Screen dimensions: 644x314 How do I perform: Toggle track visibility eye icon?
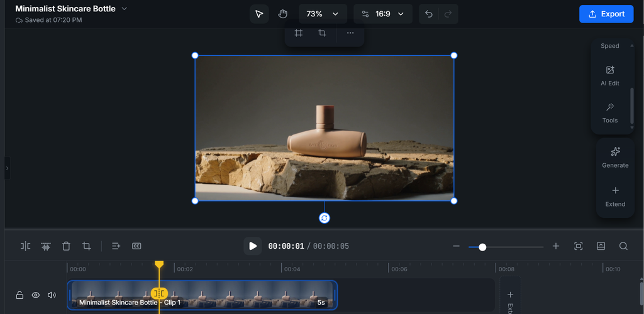[x=36, y=295]
